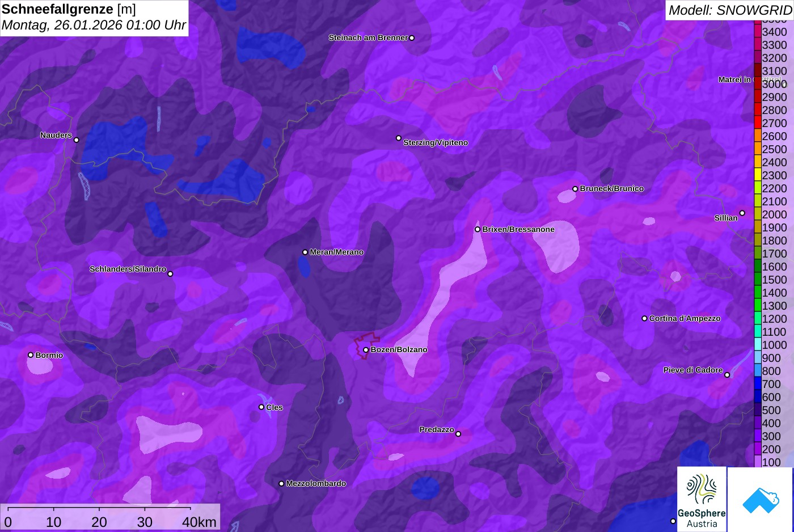Image resolution: width=794 pixels, height=532 pixels.
Task: Pick the 2900 m legend color swatch
Action: click(x=757, y=96)
